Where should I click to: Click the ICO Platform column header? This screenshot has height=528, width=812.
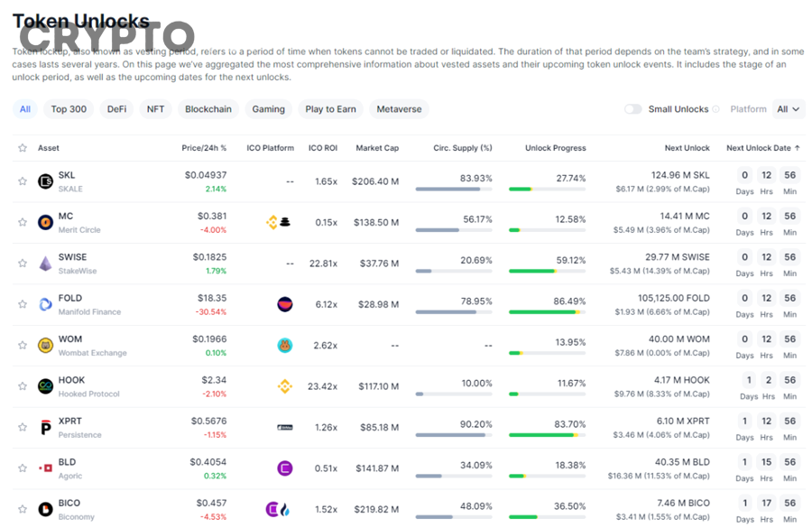(x=270, y=148)
